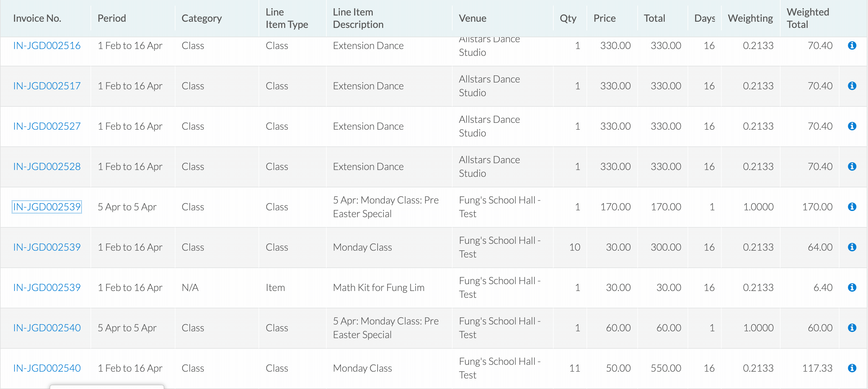
Task: Click info icon for invoice IN-JGD002527
Action: 852,126
